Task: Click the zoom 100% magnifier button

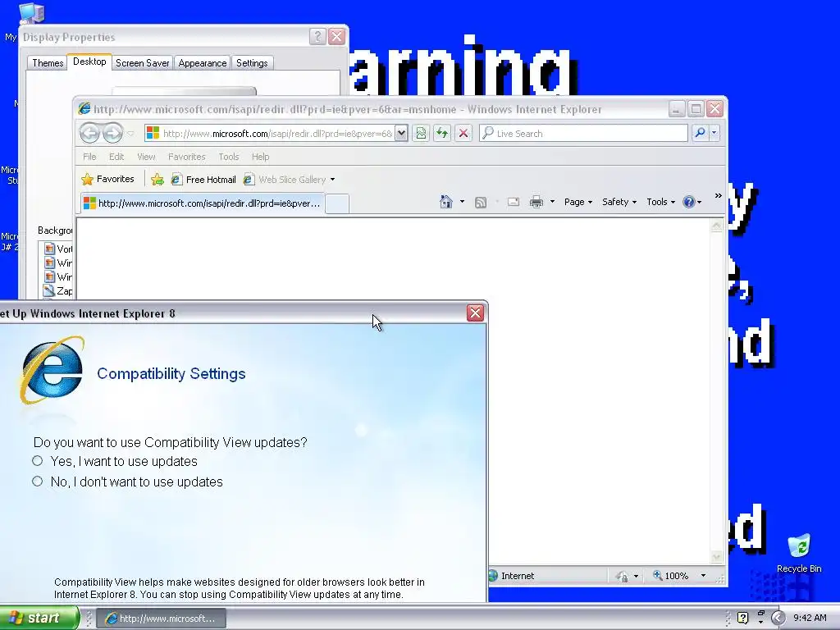Action: coord(670,576)
